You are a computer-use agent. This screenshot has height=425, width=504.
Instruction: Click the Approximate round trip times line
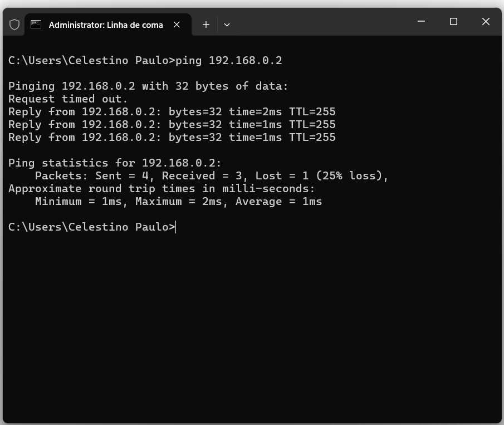pos(162,189)
